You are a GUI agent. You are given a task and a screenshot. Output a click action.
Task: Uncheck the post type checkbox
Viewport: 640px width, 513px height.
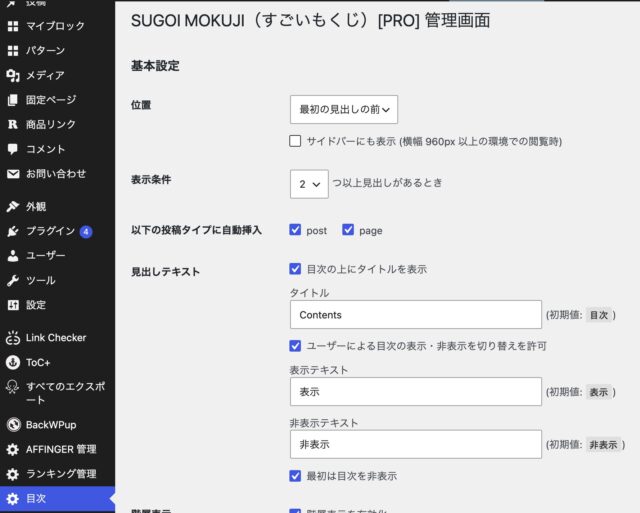[x=295, y=230]
